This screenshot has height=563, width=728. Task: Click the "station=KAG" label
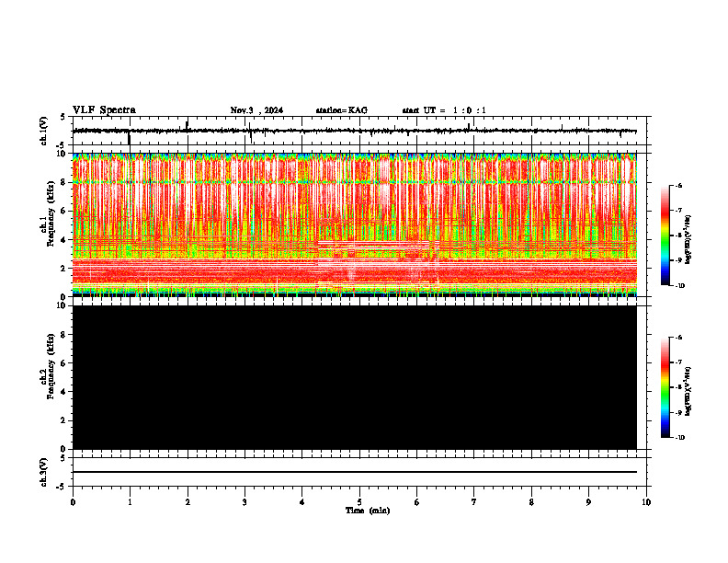(342, 110)
